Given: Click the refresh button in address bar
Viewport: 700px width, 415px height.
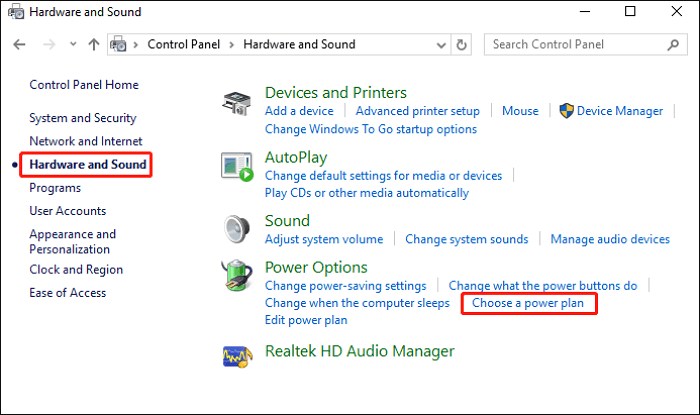Looking at the screenshot, I should pos(461,44).
